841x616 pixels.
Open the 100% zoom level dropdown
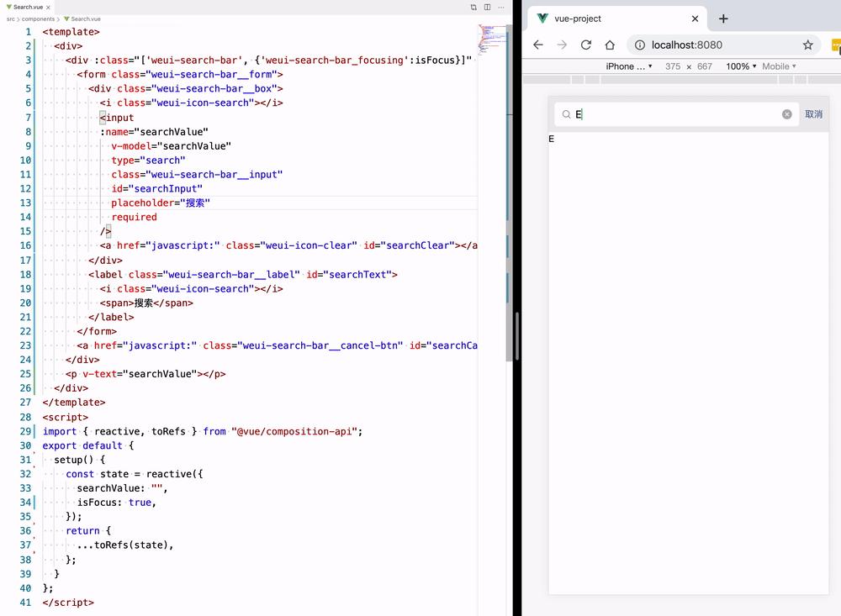click(738, 66)
